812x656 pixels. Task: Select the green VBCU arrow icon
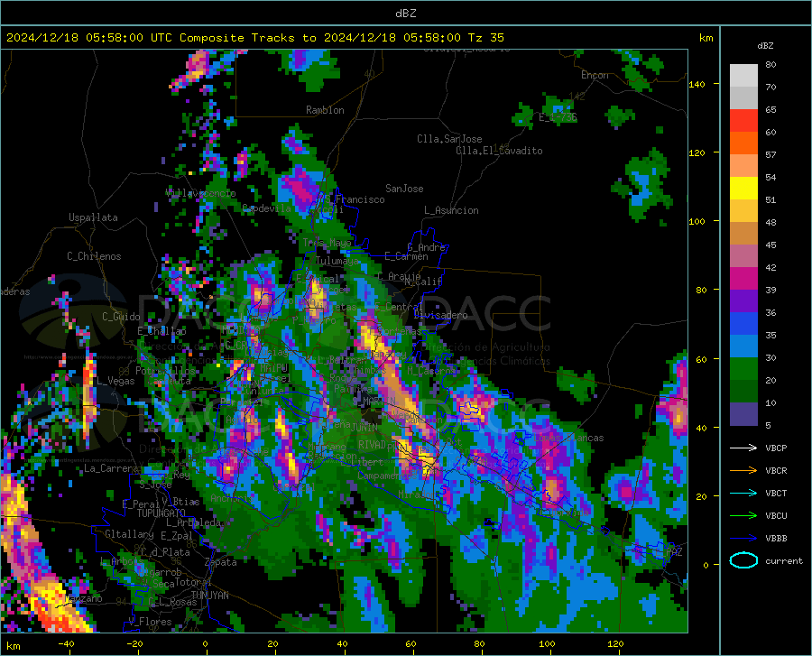pos(743,516)
